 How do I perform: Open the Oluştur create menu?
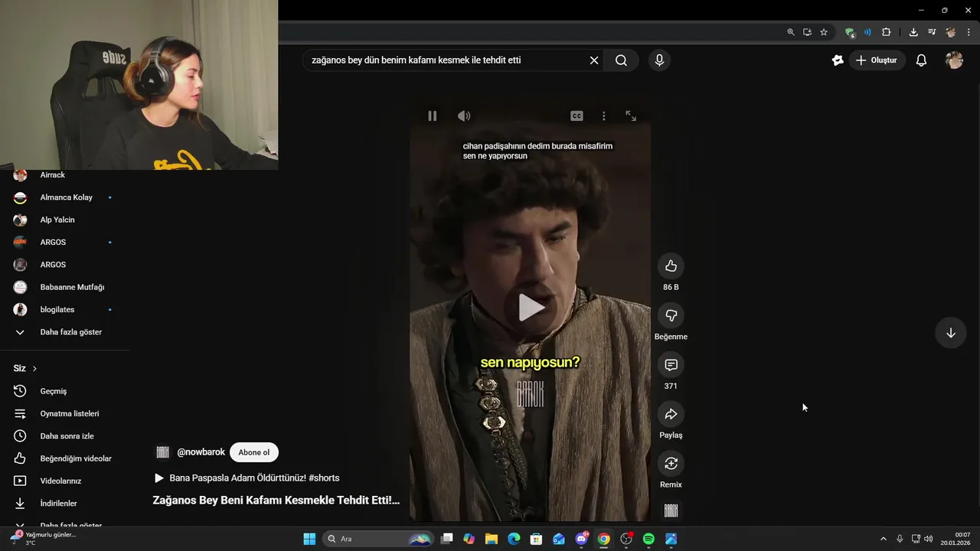coord(877,60)
